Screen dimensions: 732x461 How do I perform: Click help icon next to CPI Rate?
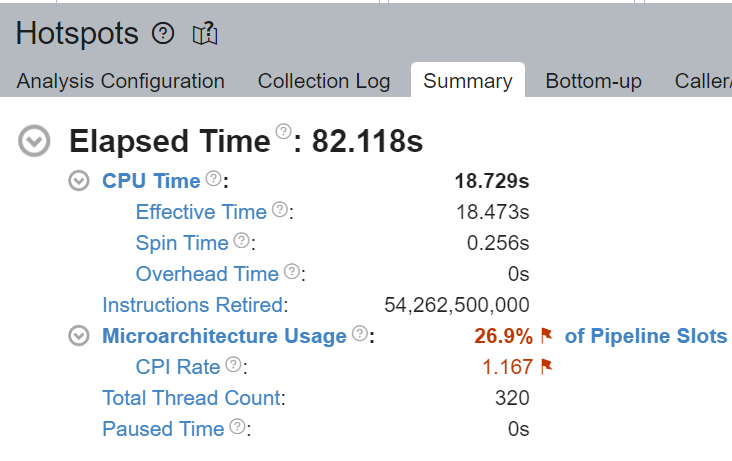233,364
